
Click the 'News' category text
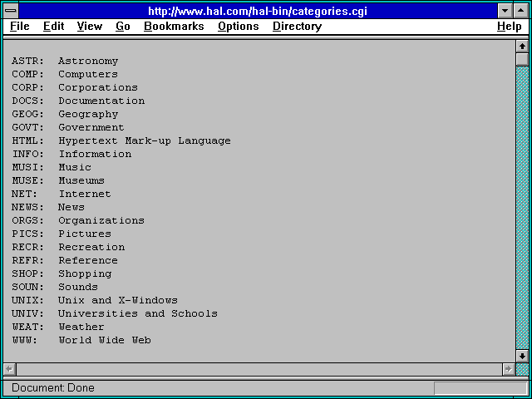[71, 207]
